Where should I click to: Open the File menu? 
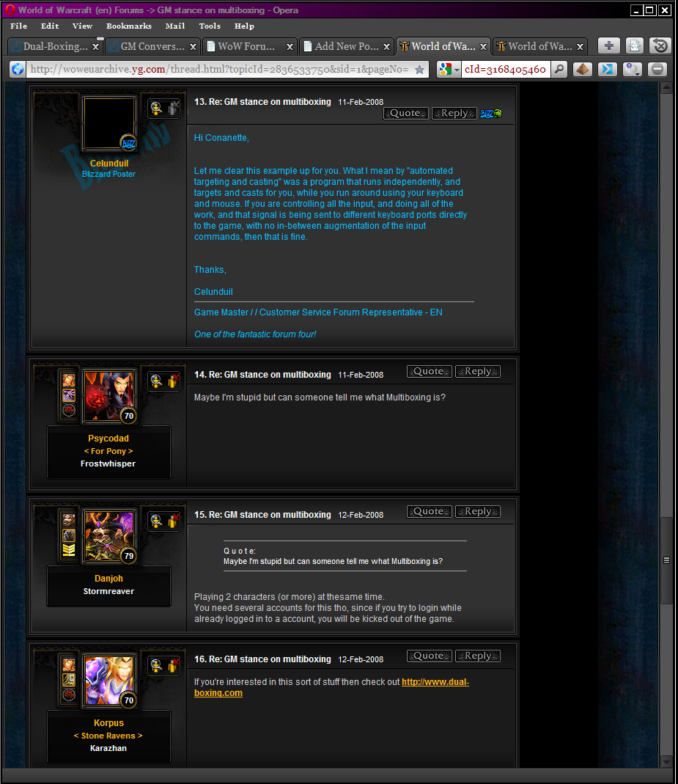pos(19,26)
